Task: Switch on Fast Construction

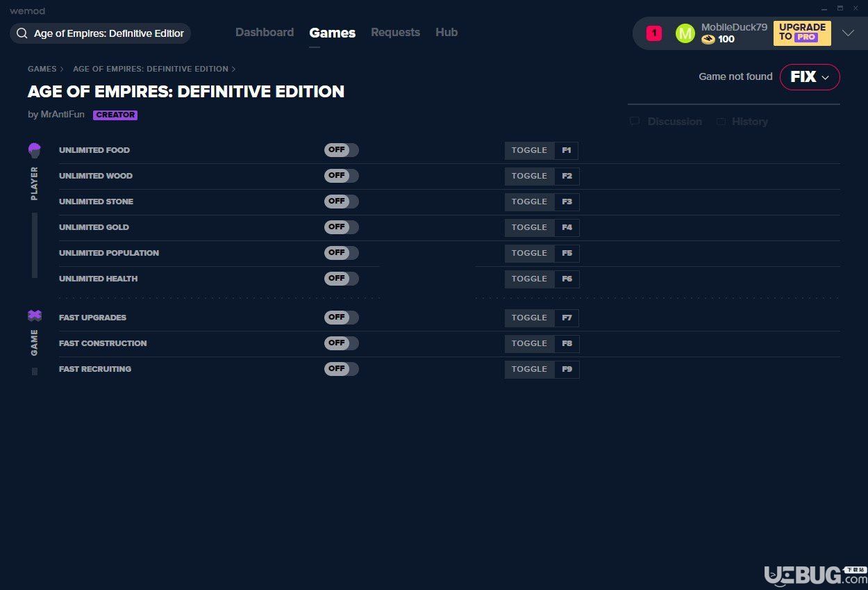Action: tap(342, 343)
